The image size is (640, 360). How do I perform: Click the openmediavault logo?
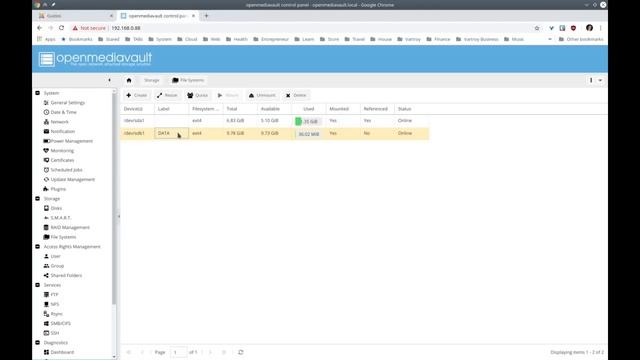(x=95, y=59)
